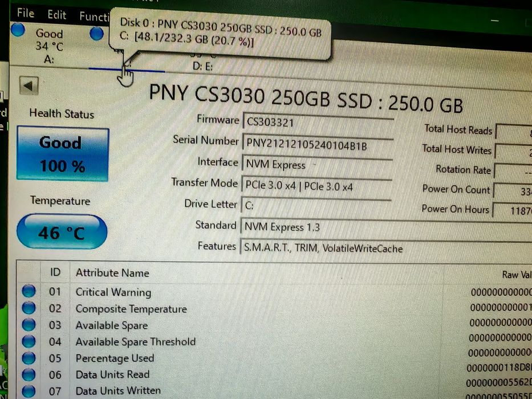Screen dimensions: 532x399
Task: Click the Temperature label
Action: point(60,201)
